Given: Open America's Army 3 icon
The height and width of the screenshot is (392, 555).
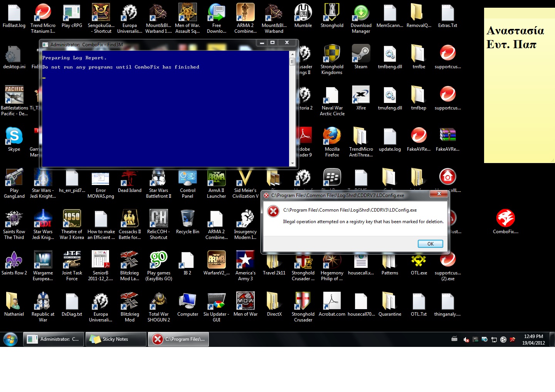Looking at the screenshot, I should (x=246, y=266).
